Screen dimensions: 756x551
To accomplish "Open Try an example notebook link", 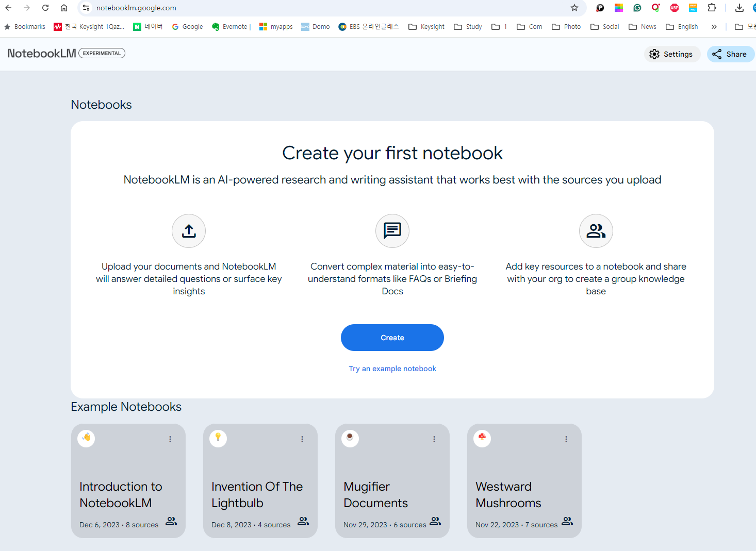I will pos(392,369).
